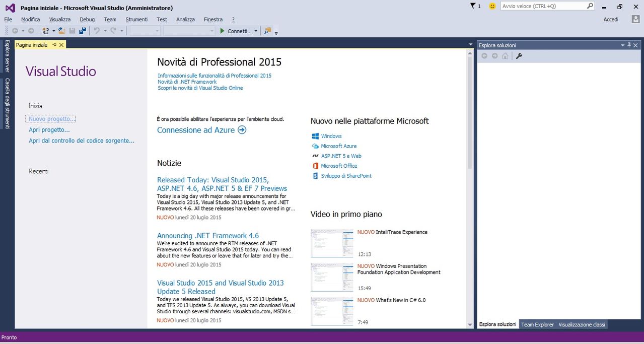
Task: Toggle pin on Pagina iniziale tab
Action: coord(54,45)
